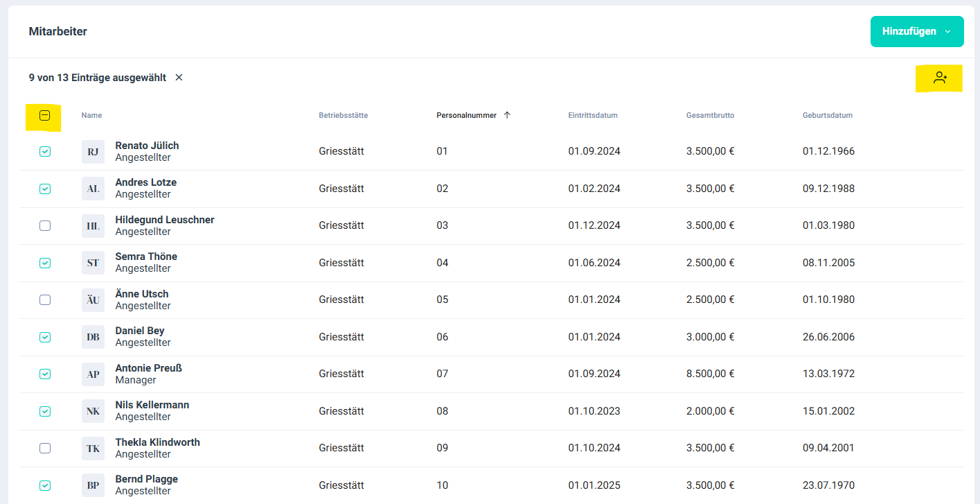Click the add-user icon at top right
The height and width of the screenshot is (504, 980).
(x=939, y=78)
